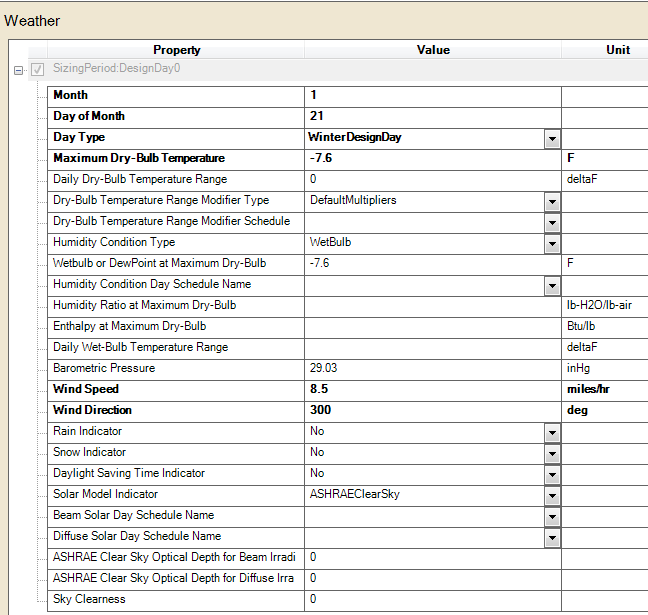Select Barometric Pressure value 29.03
Screen dimensions: 648x615
pos(433,370)
